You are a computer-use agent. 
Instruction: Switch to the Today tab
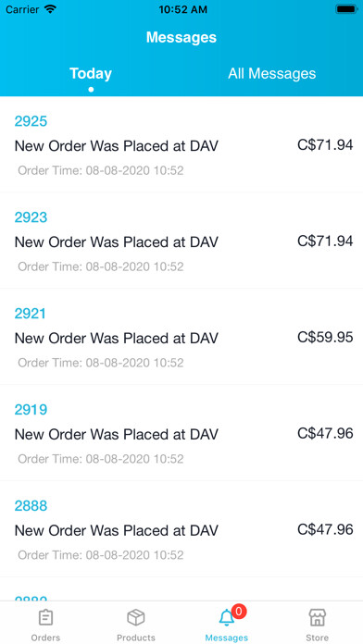click(x=91, y=73)
